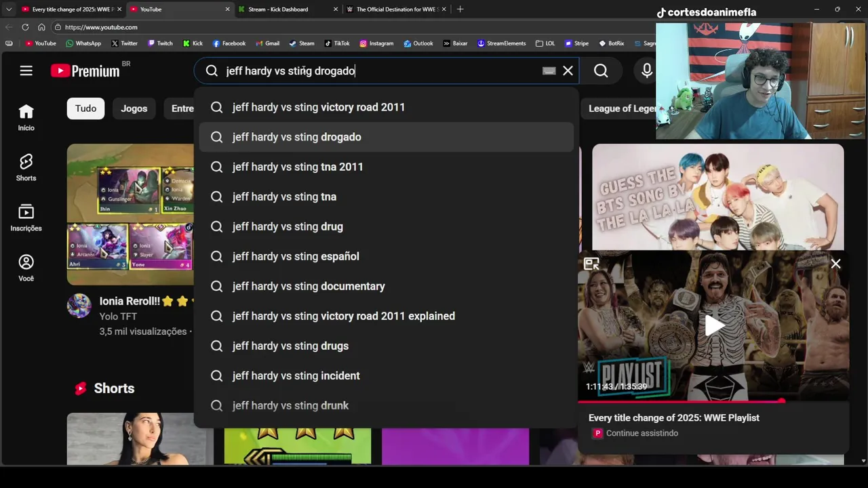Image resolution: width=868 pixels, height=488 pixels.
Task: Open StreamElements bookmark
Action: (501, 43)
